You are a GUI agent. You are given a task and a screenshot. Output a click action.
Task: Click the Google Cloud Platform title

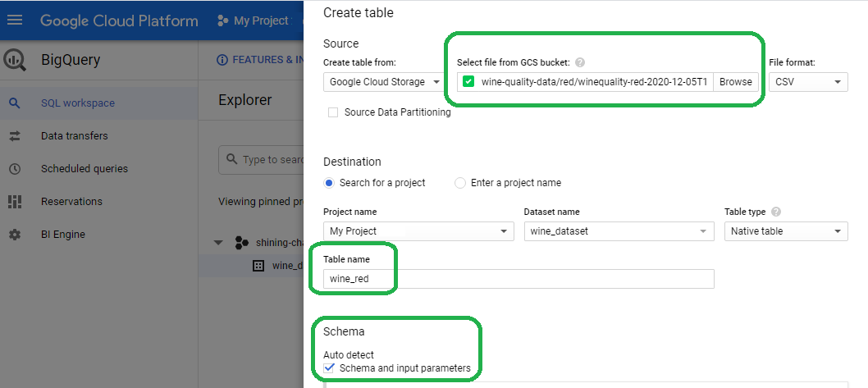tap(119, 21)
